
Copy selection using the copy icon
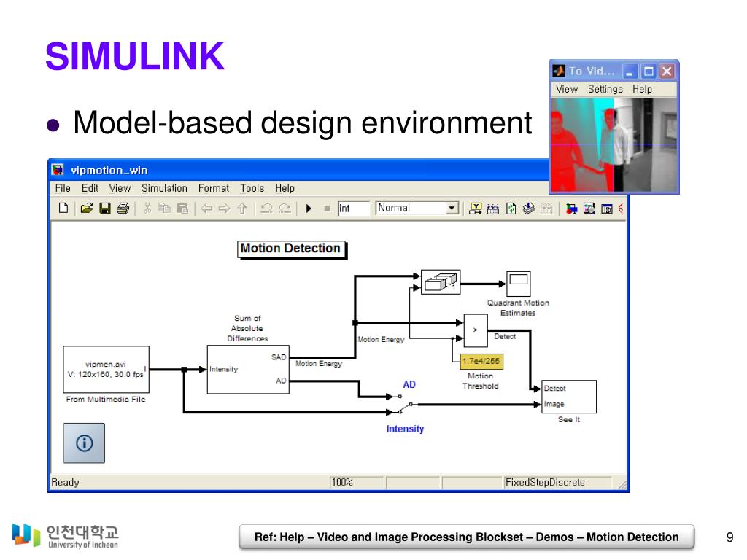[164, 208]
